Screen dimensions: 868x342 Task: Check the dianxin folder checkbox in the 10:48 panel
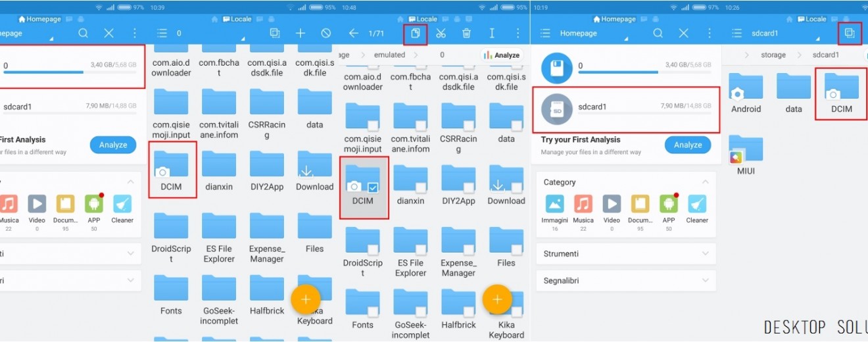click(421, 187)
